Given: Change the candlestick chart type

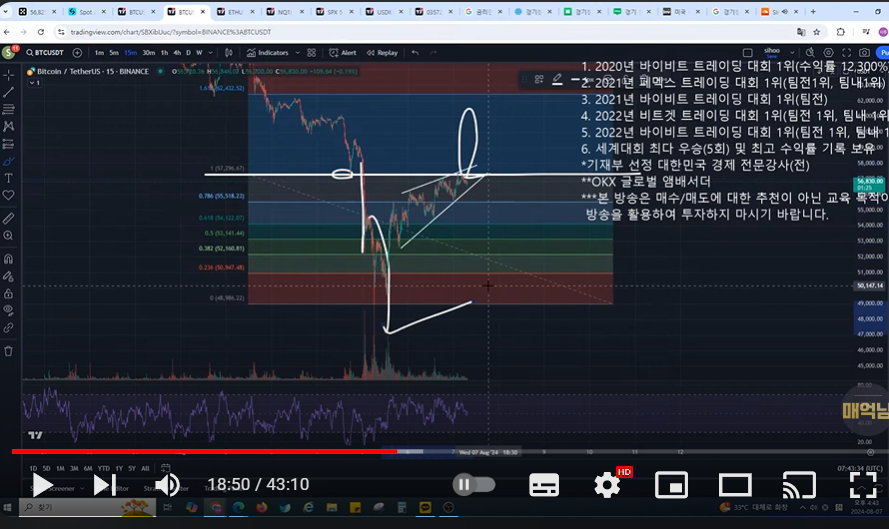Looking at the screenshot, I should click(228, 53).
